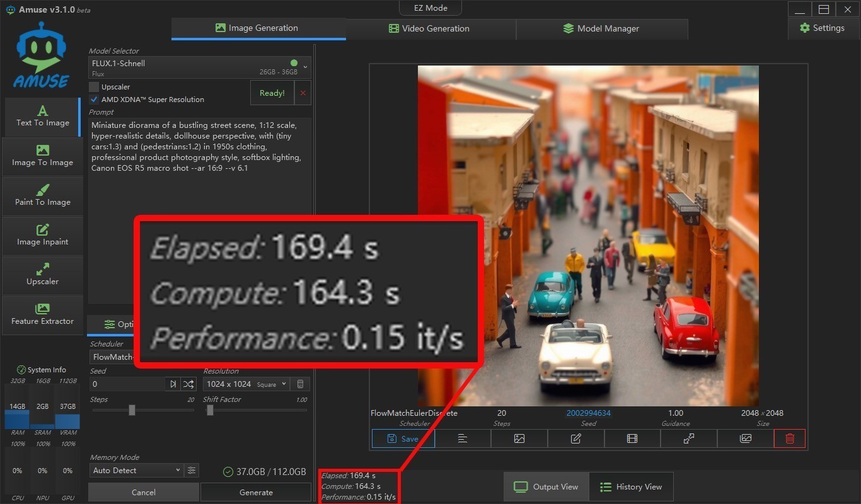This screenshot has width=861, height=504.
Task: Open the Auto Detect memory mode dropdown
Action: click(136, 471)
